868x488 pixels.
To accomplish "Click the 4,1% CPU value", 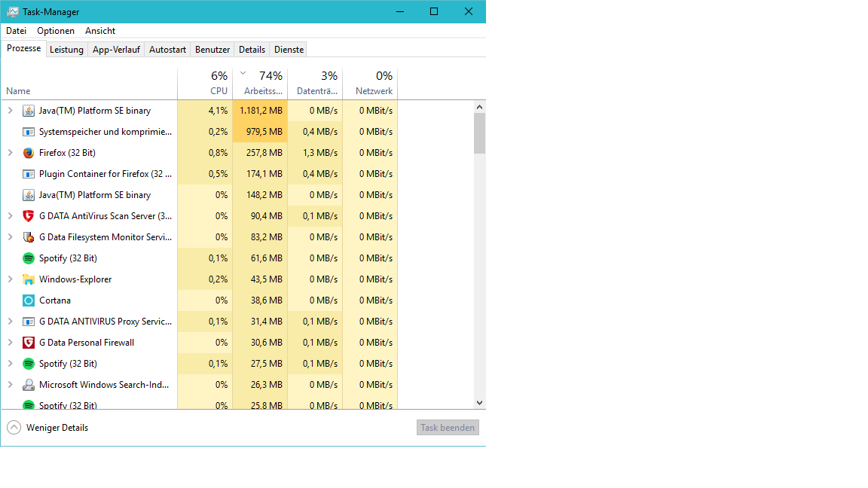I will pos(218,111).
